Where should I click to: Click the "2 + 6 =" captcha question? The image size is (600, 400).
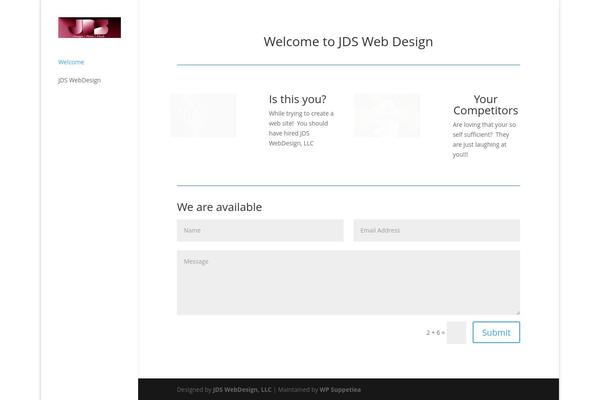click(435, 332)
